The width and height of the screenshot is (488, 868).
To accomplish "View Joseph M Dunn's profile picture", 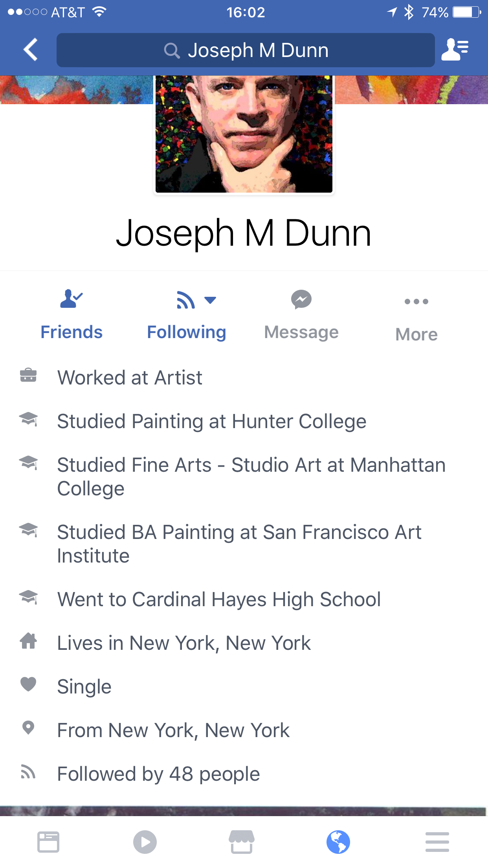I will pyautogui.click(x=244, y=134).
